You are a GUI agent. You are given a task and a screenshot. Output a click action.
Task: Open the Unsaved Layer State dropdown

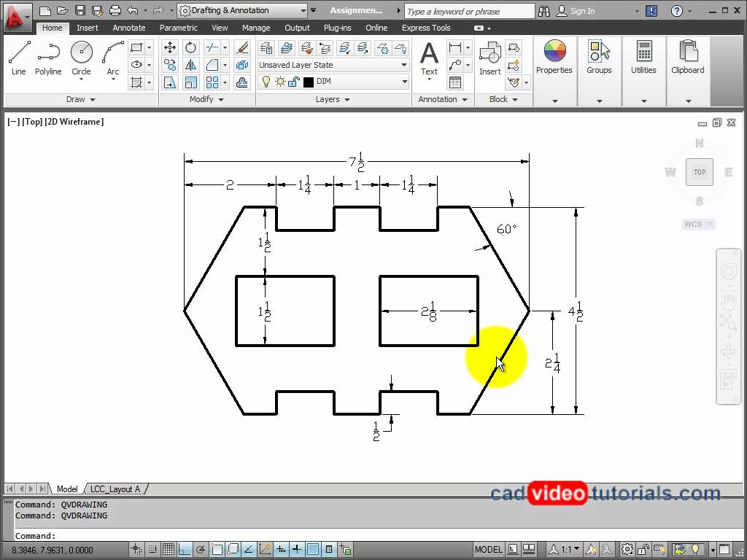pyautogui.click(x=403, y=65)
